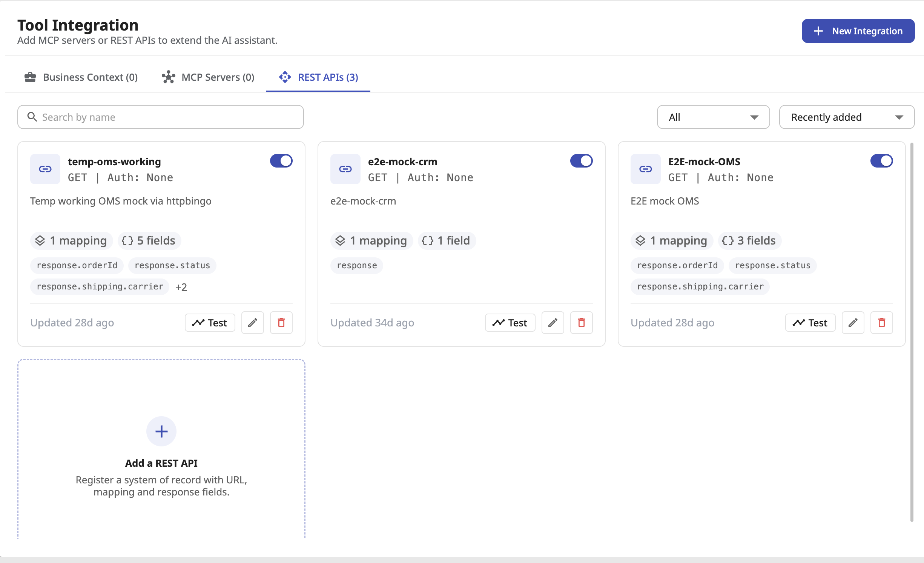Show hidden +2 fields on temp-oms-working
Image resolution: width=924 pixels, height=563 pixels.
pyautogui.click(x=181, y=287)
